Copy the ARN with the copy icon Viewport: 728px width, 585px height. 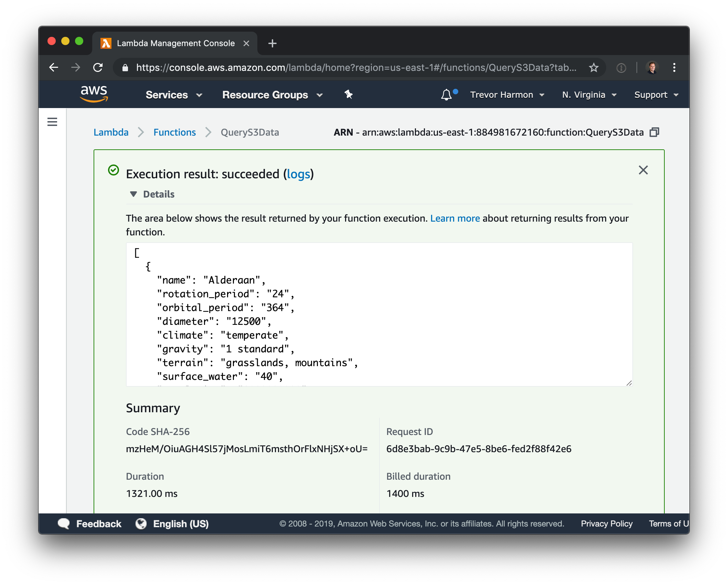point(654,132)
